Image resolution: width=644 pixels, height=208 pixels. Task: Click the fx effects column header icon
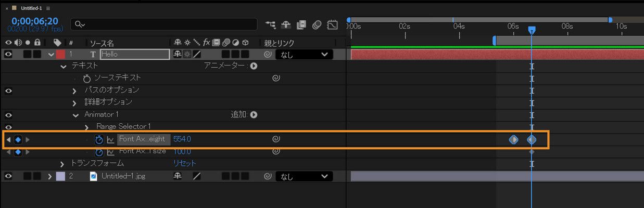click(206, 42)
